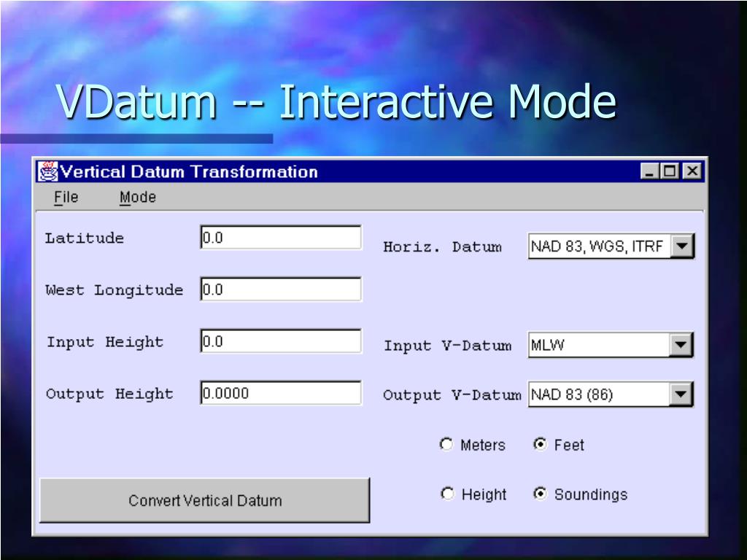This screenshot has width=747, height=560.
Task: Click the 'Horiz. Datum' label
Action: 443,247
